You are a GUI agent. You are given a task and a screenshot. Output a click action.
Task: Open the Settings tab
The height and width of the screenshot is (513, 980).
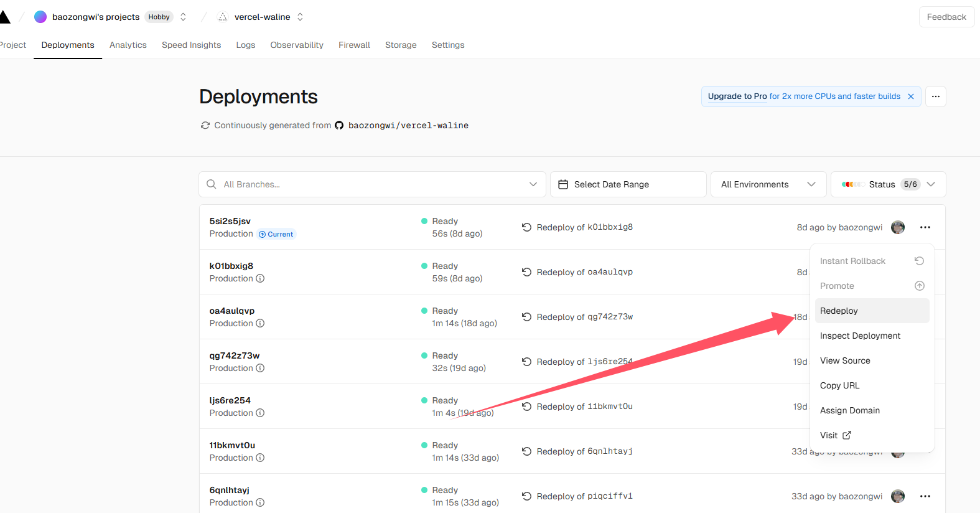point(448,45)
